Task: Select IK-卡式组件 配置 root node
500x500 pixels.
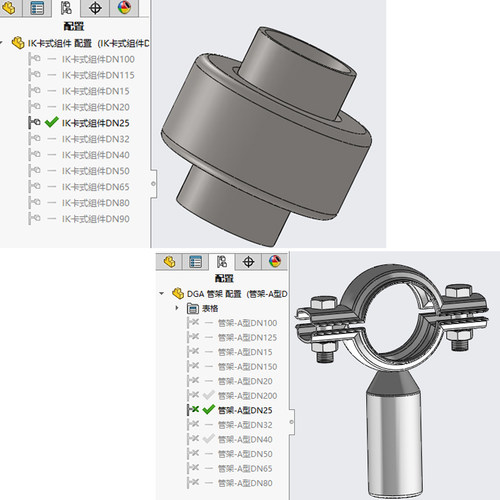Action: [88, 43]
